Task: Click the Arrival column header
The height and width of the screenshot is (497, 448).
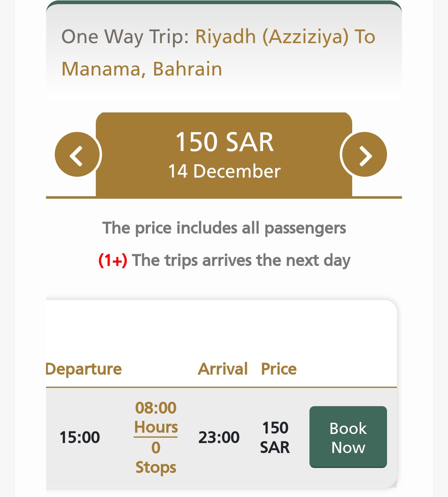Action: (x=223, y=369)
